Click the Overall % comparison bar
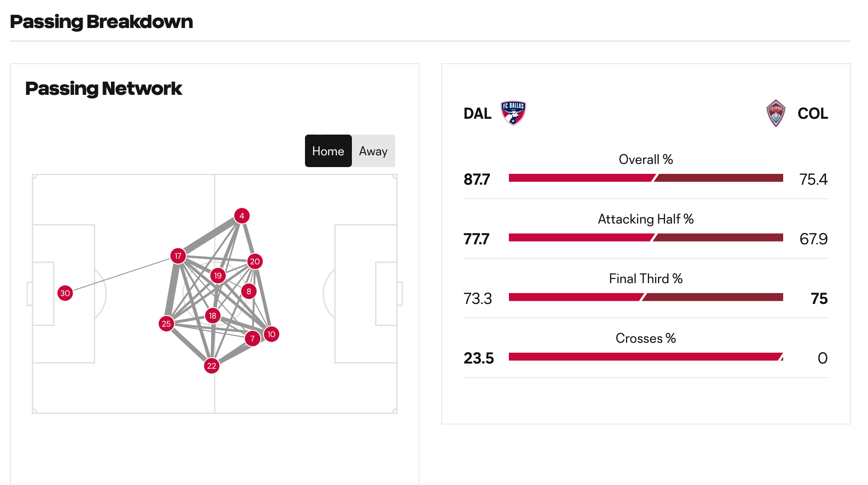 pos(646,178)
